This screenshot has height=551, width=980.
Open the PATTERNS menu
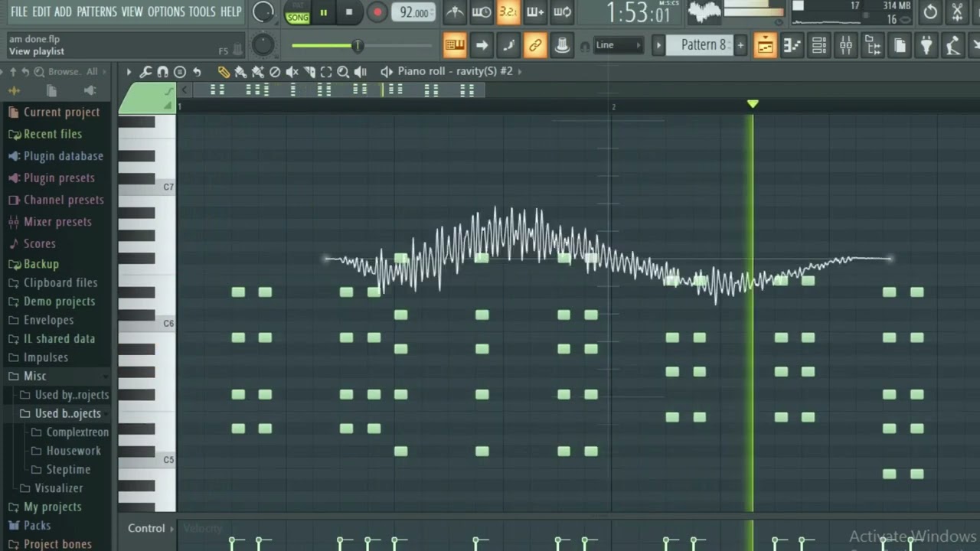tap(96, 11)
